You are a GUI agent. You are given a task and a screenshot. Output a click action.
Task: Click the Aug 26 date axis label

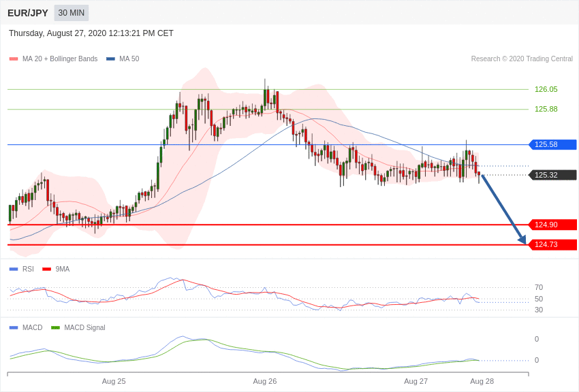265,381
